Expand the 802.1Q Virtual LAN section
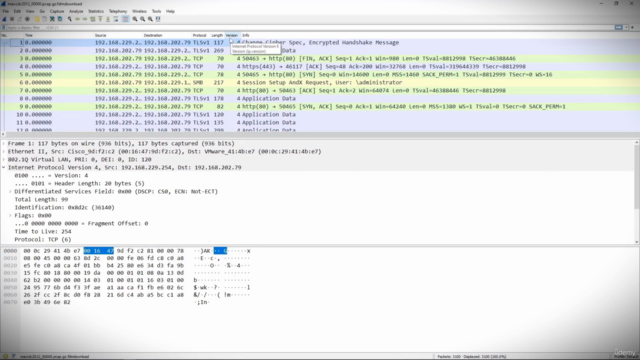The width and height of the screenshot is (640, 360). (x=4, y=160)
